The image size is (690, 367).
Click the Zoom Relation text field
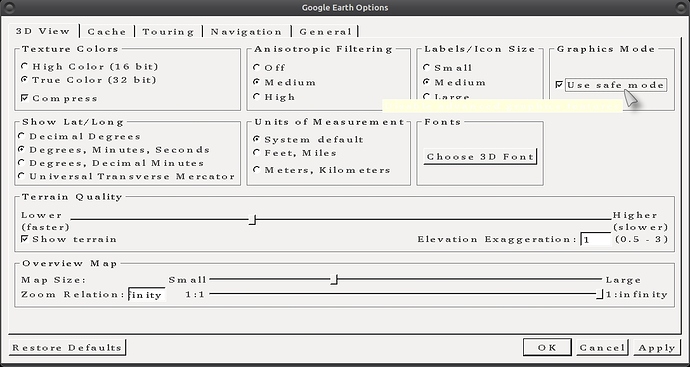147,294
